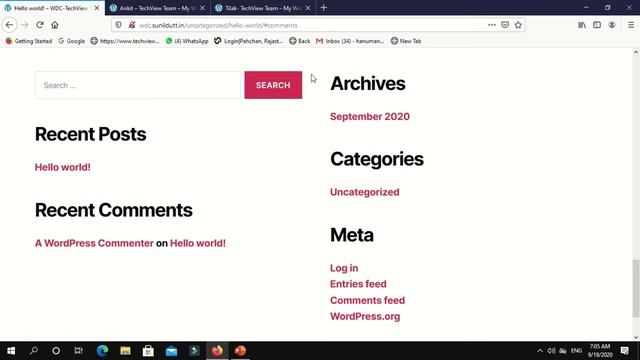The width and height of the screenshot is (640, 360).
Task: Click the page vertical scrollbar thumb
Action: click(x=636, y=288)
